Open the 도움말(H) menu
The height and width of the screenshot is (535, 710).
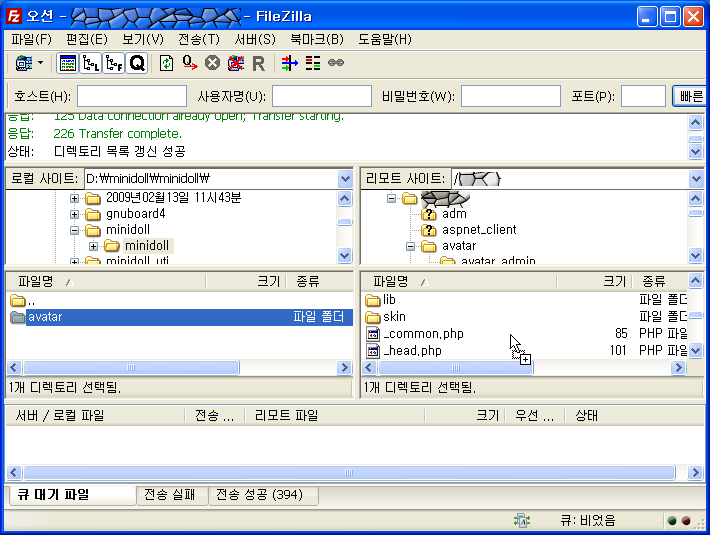click(x=385, y=39)
